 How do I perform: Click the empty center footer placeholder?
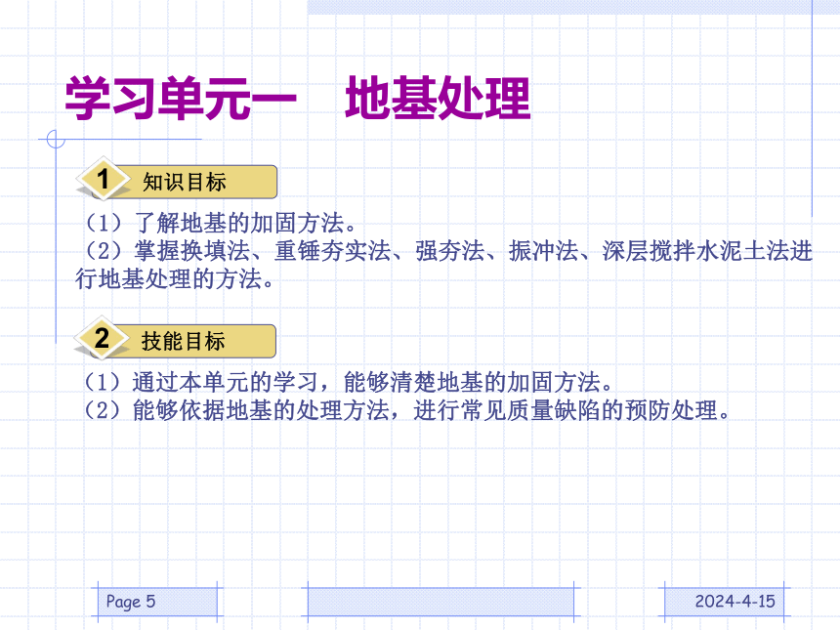pos(441,602)
